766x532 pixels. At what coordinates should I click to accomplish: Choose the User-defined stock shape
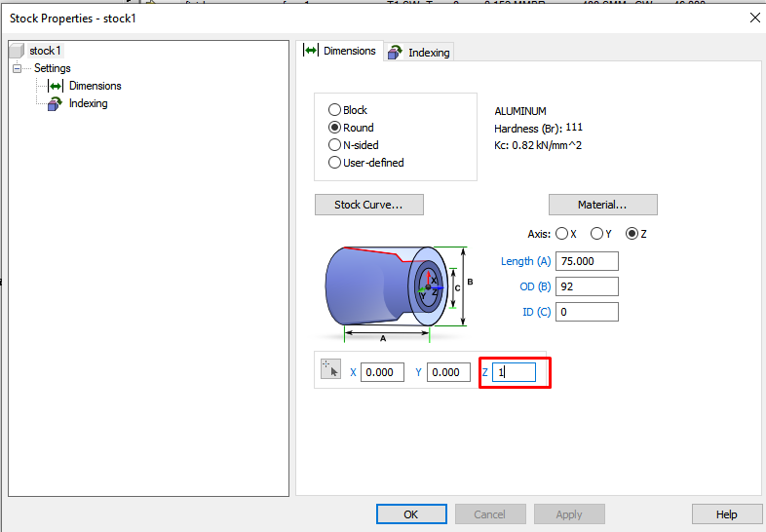click(x=334, y=163)
